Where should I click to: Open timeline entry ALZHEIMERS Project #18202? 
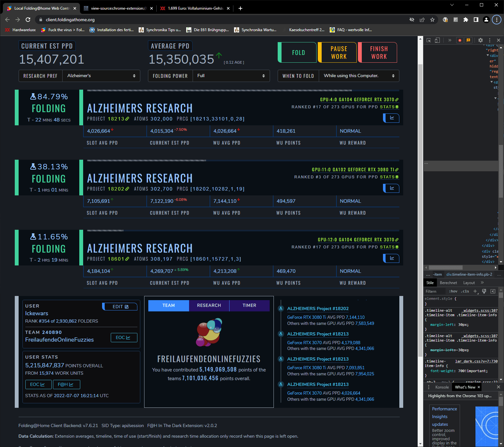coord(318,308)
